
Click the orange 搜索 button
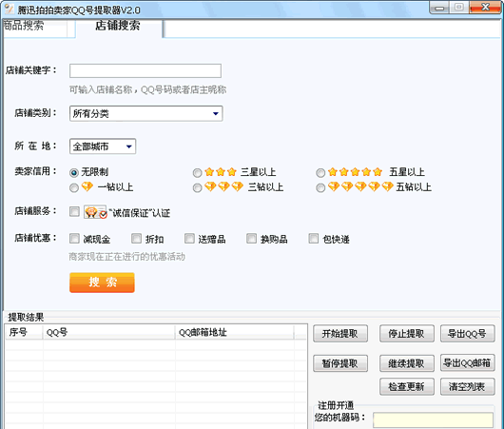[x=102, y=283]
